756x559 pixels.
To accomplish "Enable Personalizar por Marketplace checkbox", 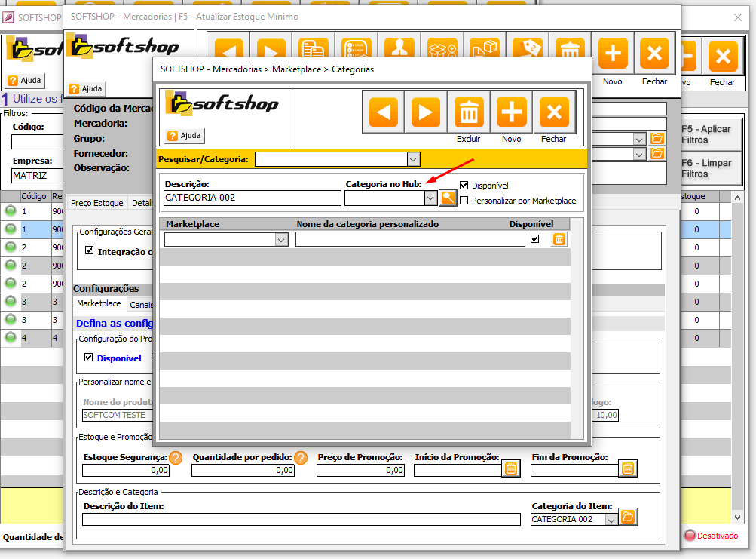I will pyautogui.click(x=464, y=201).
